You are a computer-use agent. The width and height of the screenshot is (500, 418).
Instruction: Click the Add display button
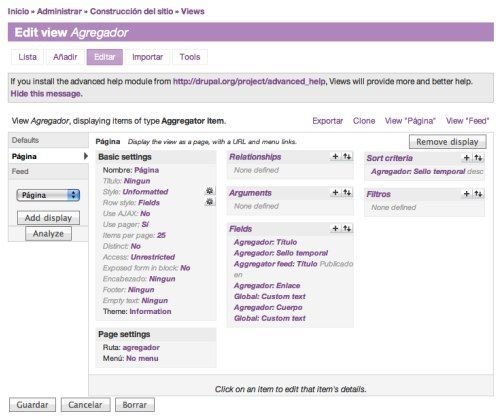point(48,218)
